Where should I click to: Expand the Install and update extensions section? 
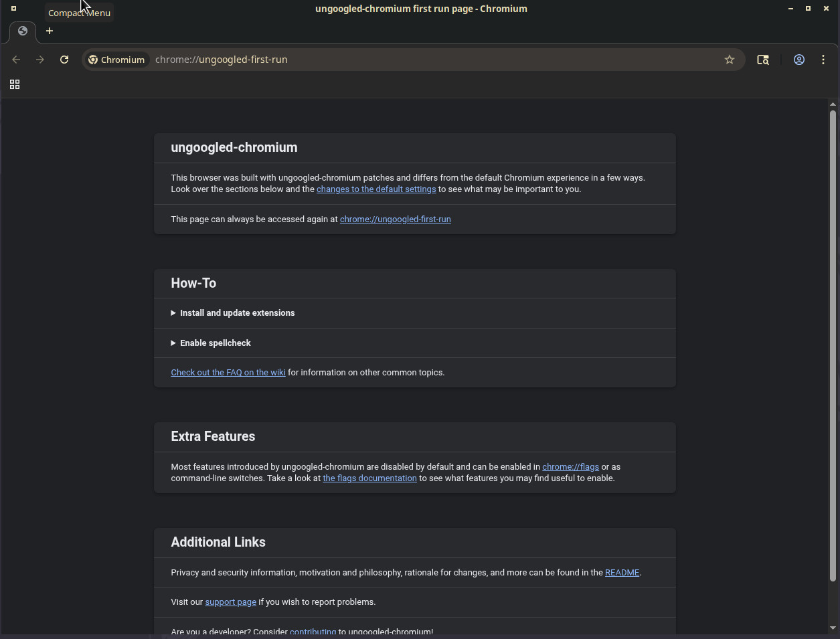(x=237, y=312)
